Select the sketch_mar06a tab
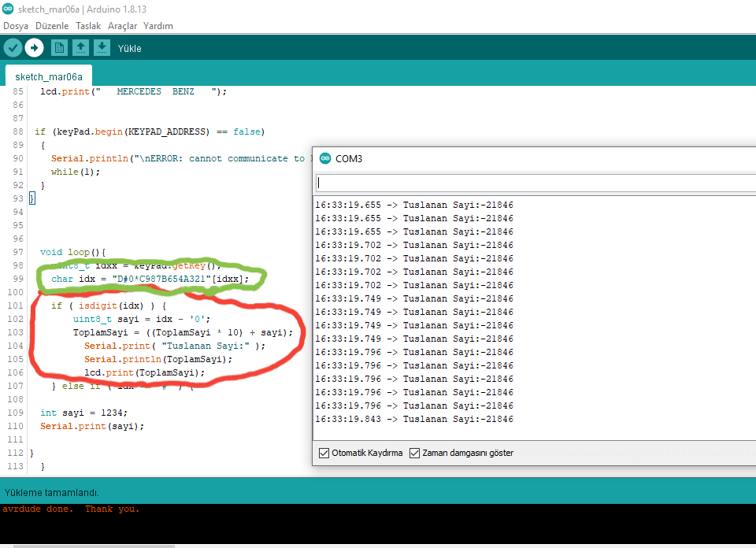The height and width of the screenshot is (548, 756). 49,77
